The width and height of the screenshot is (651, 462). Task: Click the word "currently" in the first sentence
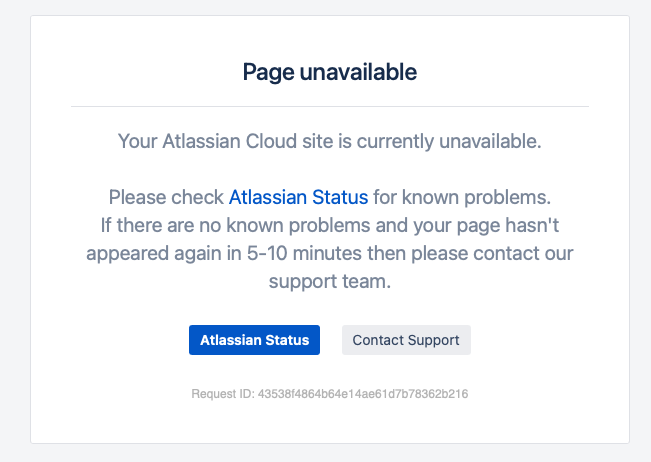pyautogui.click(x=395, y=142)
